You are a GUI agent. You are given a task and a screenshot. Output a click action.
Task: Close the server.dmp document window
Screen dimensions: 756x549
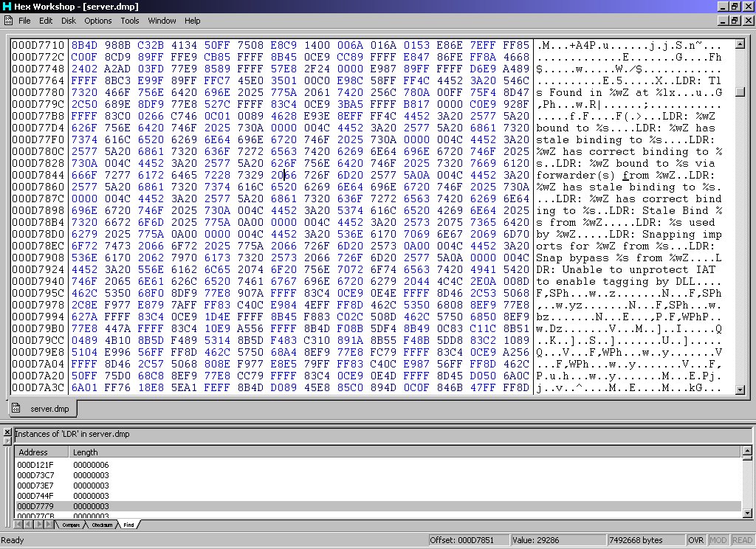point(749,20)
